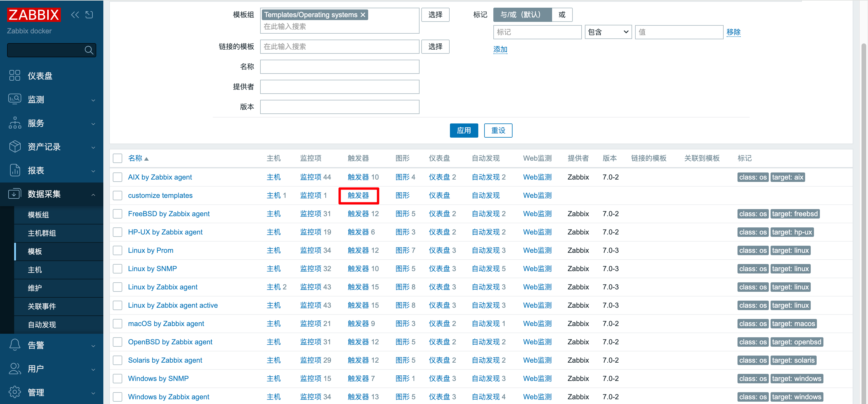Click 选择 button for 模板组

(435, 15)
